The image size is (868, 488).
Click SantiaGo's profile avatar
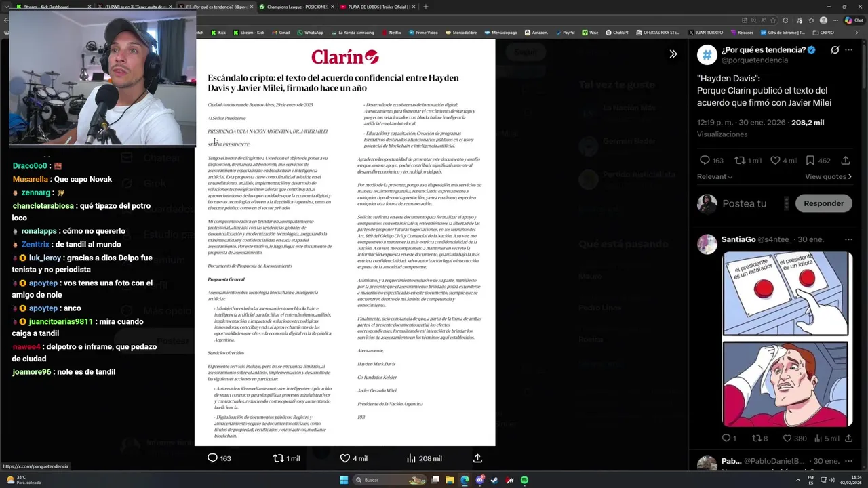point(707,244)
